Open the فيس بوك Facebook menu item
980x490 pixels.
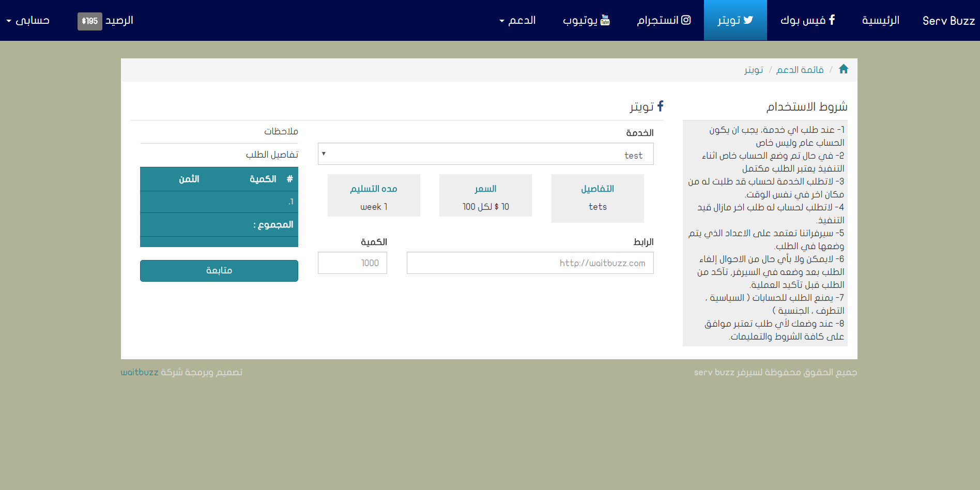807,20
